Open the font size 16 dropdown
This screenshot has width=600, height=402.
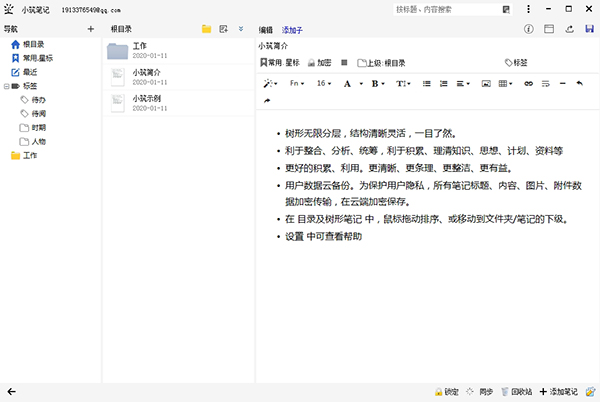[325, 84]
